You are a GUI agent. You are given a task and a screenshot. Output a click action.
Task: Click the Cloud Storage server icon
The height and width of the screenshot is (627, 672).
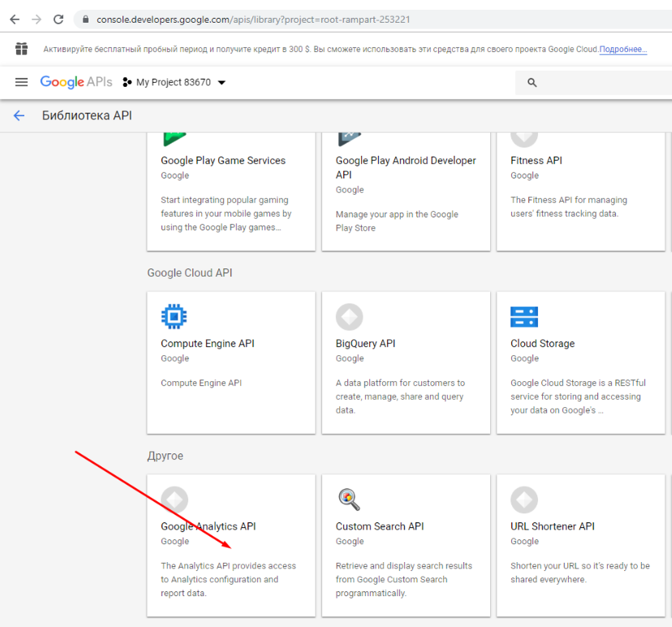click(524, 317)
